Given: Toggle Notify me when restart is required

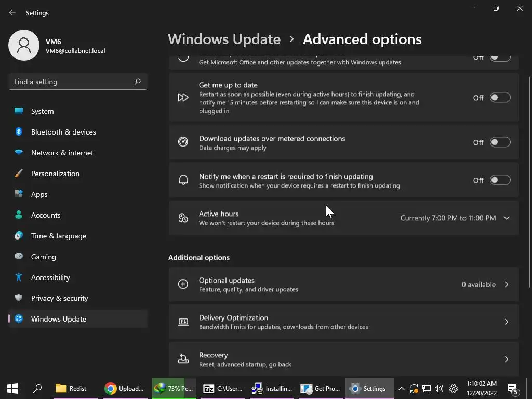Looking at the screenshot, I should point(500,180).
